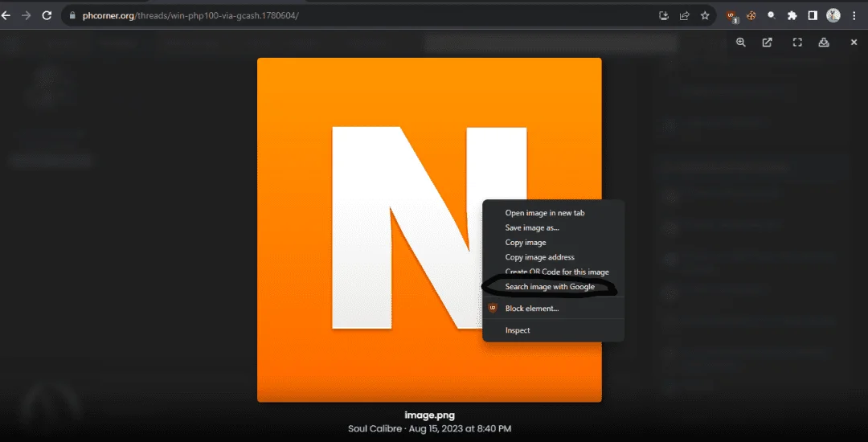868x442 pixels.
Task: Choose Copy image address
Action: pyautogui.click(x=553, y=257)
